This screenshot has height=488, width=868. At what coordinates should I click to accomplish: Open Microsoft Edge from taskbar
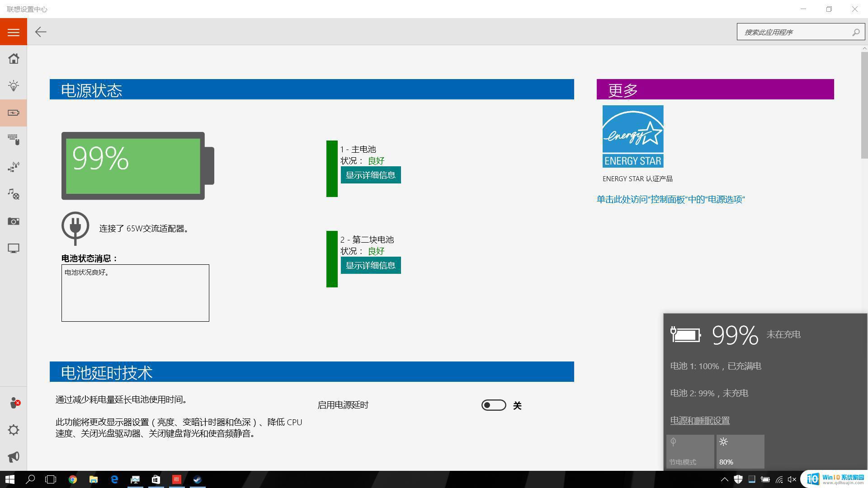(114, 479)
